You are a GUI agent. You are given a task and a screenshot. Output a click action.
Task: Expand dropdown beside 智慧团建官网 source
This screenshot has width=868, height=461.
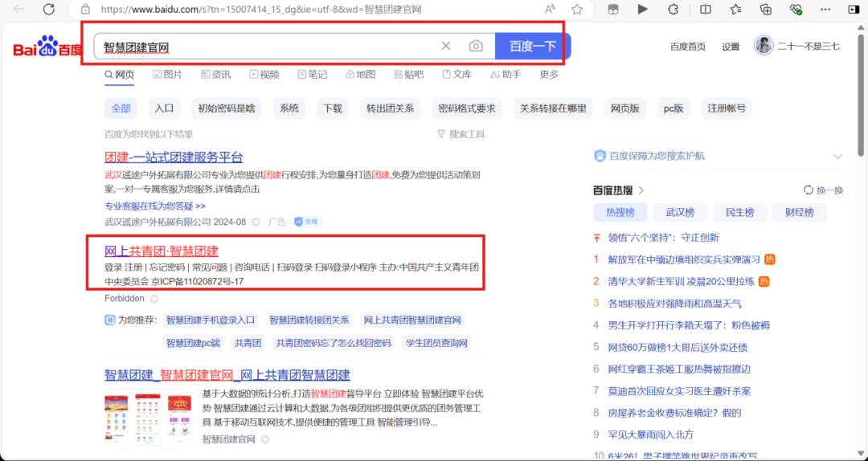pyautogui.click(x=265, y=439)
